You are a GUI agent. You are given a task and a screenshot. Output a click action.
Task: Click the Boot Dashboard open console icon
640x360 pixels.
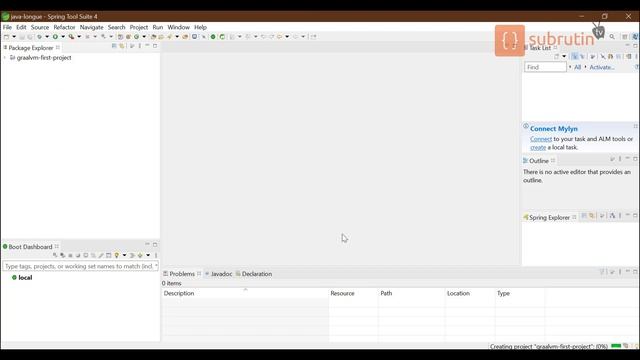pos(86,256)
